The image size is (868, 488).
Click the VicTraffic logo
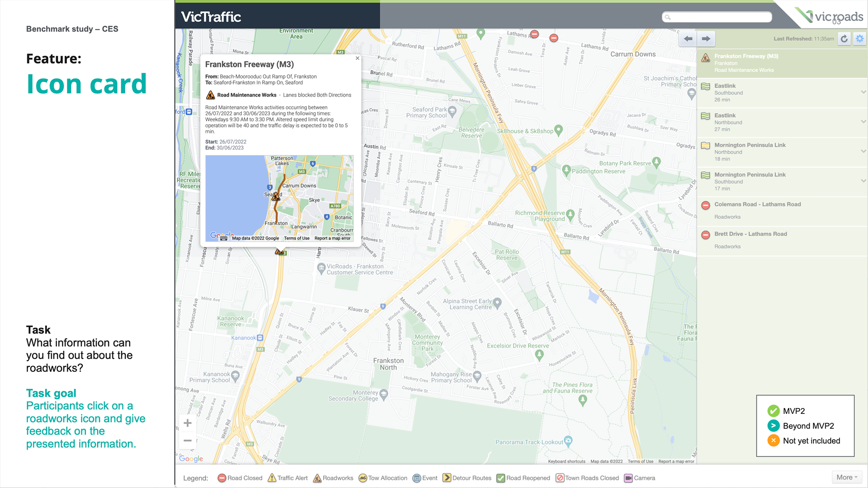click(x=211, y=17)
